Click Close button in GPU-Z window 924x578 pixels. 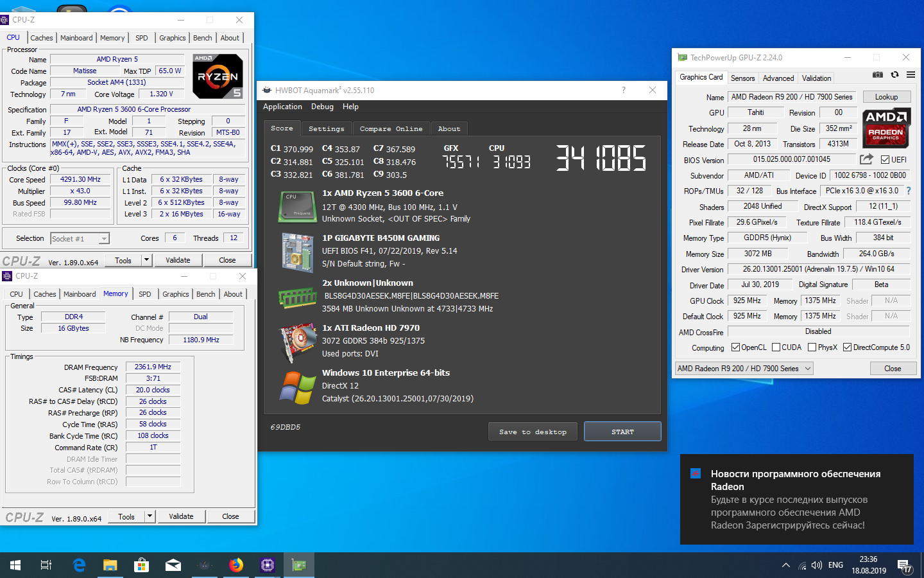point(893,368)
